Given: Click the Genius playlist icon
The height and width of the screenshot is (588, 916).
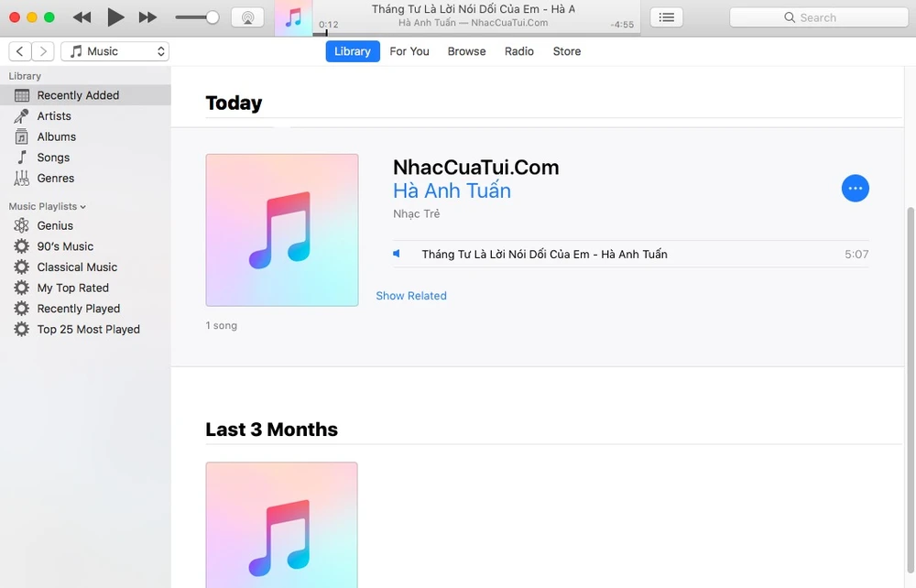Looking at the screenshot, I should coord(21,225).
